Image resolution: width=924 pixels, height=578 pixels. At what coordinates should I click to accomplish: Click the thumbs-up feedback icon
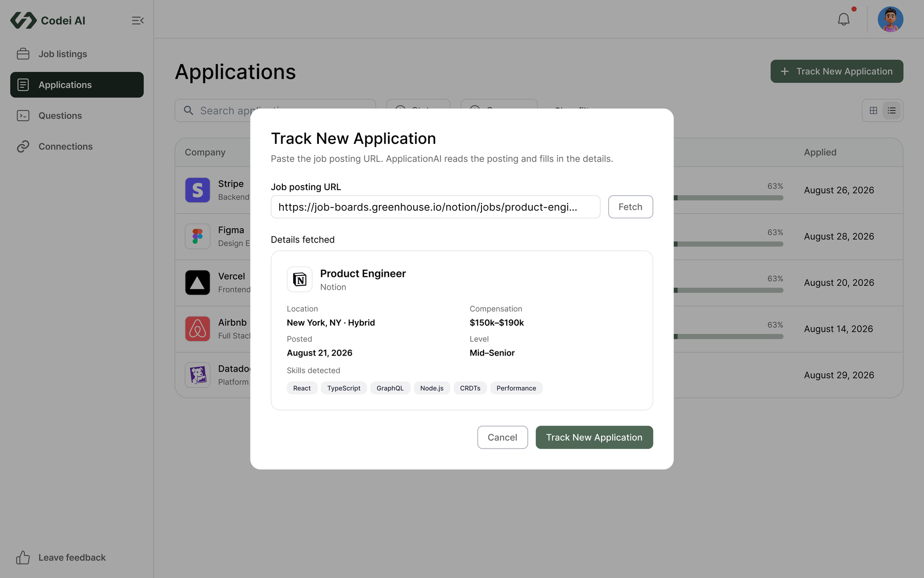point(23,557)
